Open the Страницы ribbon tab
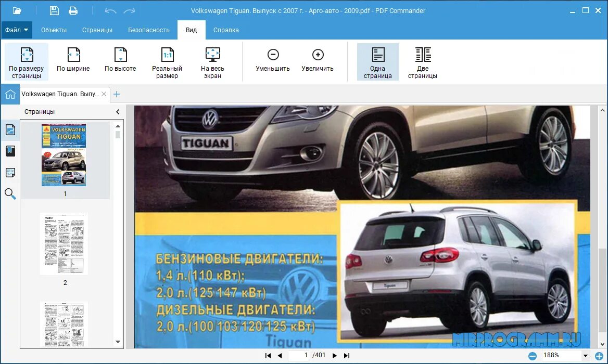 point(97,30)
